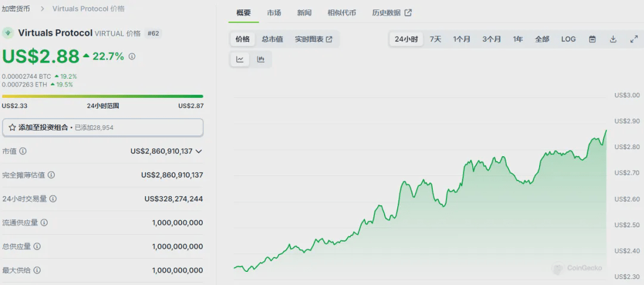Click US$3.00 axis label
This screenshot has width=644, height=285.
(x=627, y=95)
